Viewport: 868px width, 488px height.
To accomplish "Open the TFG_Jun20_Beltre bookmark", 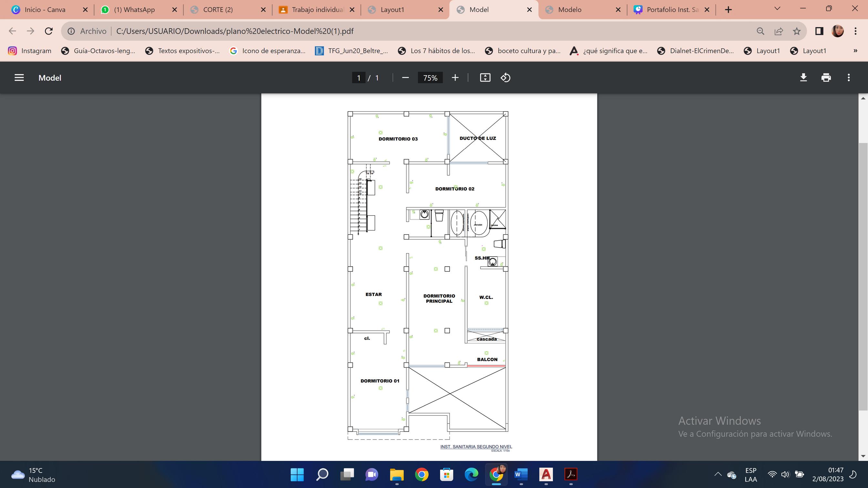I will pos(351,51).
